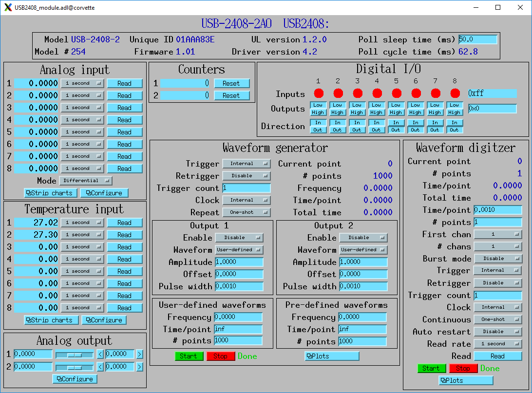This screenshot has height=393, width=532.
Task: Set digital output 8 to Low
Action: pos(455,105)
